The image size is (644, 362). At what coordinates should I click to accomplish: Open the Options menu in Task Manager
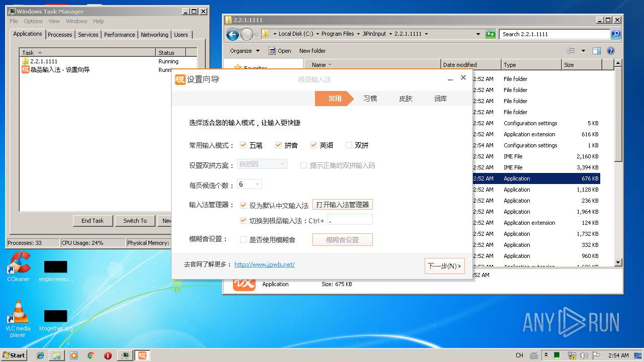(x=33, y=21)
